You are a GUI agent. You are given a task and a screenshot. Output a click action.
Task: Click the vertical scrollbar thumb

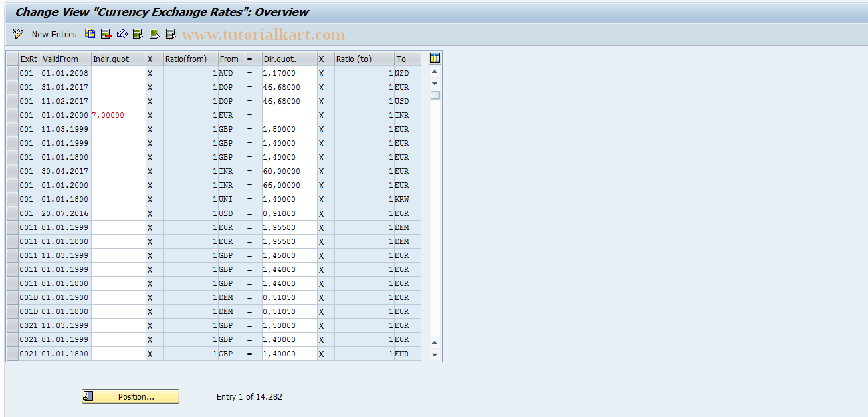tap(435, 95)
